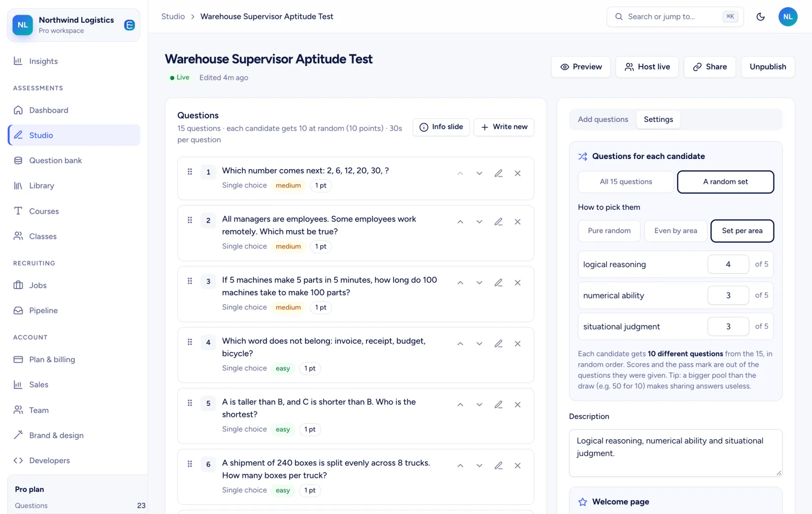The image size is (812, 514).
Task: Move question 2 down with chevron
Action: (479, 222)
